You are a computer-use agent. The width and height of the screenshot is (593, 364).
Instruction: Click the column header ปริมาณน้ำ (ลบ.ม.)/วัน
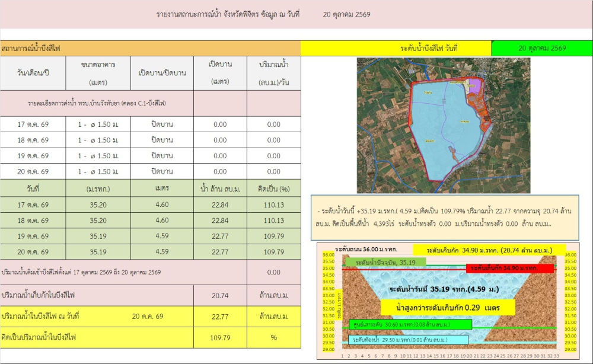click(274, 74)
